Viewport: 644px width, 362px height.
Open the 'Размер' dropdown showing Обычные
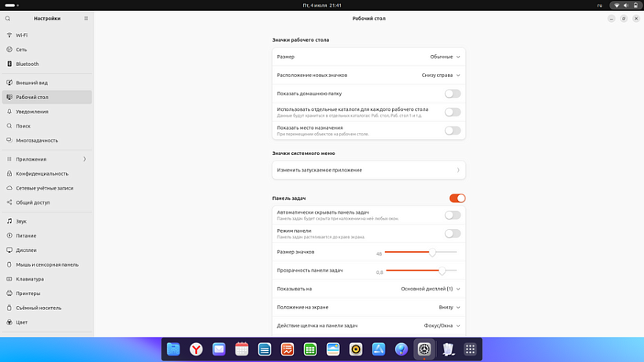coord(444,57)
